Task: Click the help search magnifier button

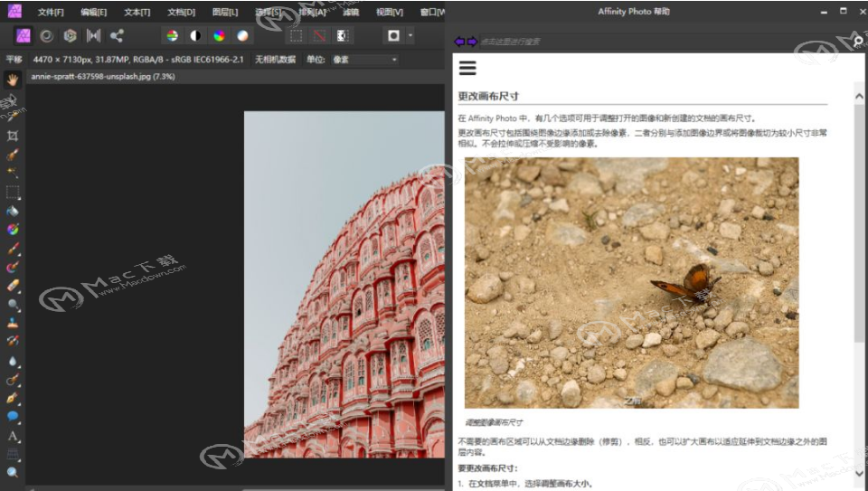Action: [x=857, y=41]
